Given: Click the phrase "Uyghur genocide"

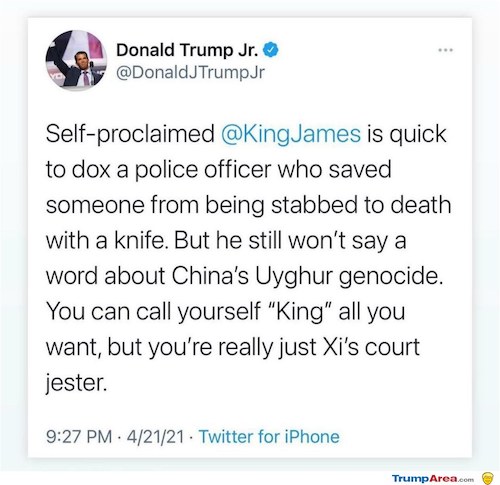Looking at the screenshot, I should pyautogui.click(x=349, y=276).
